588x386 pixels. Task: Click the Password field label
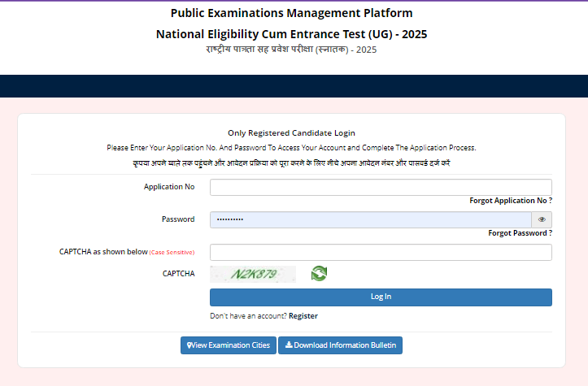point(178,219)
